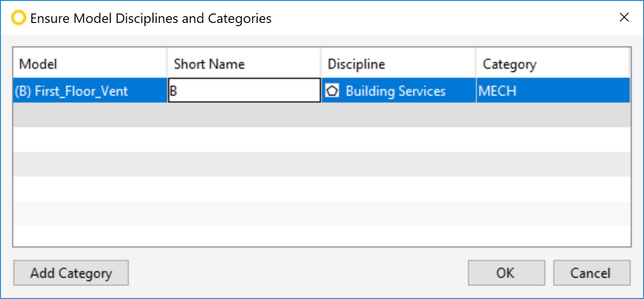Screen dimensions: 644x299
Task: Click the divider between Discipline and Category headers
Action: coord(476,64)
